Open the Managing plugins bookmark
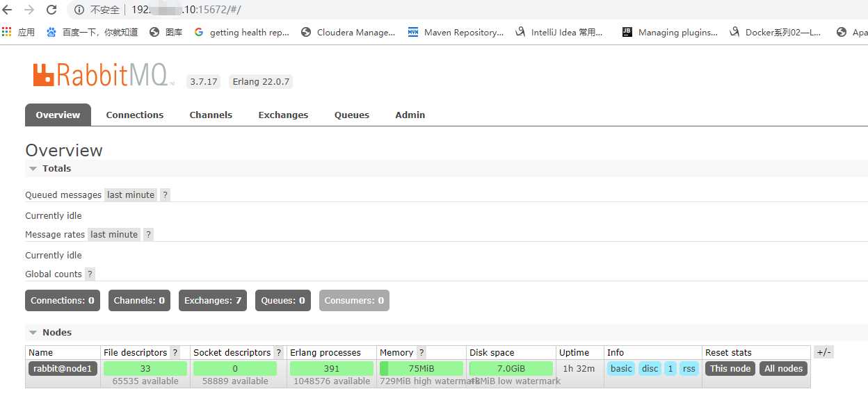This screenshot has height=405, width=868. click(669, 32)
